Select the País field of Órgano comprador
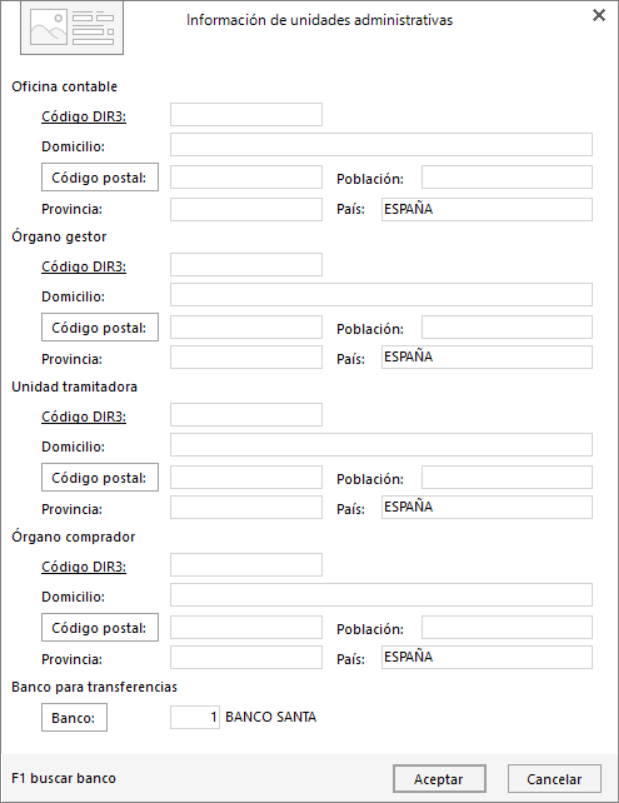This screenshot has width=619, height=803. click(x=487, y=658)
